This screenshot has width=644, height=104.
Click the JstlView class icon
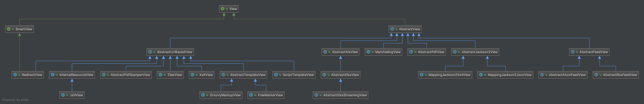click(63, 95)
